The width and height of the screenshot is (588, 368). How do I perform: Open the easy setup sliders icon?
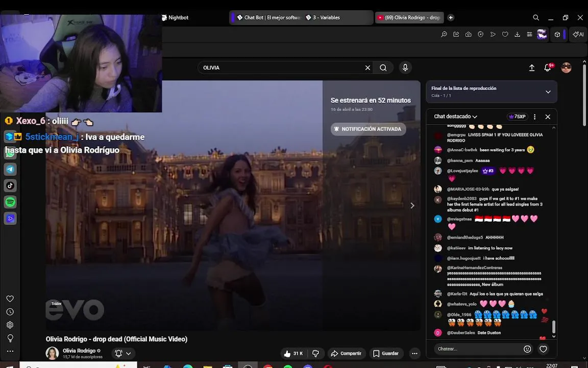coord(529,34)
